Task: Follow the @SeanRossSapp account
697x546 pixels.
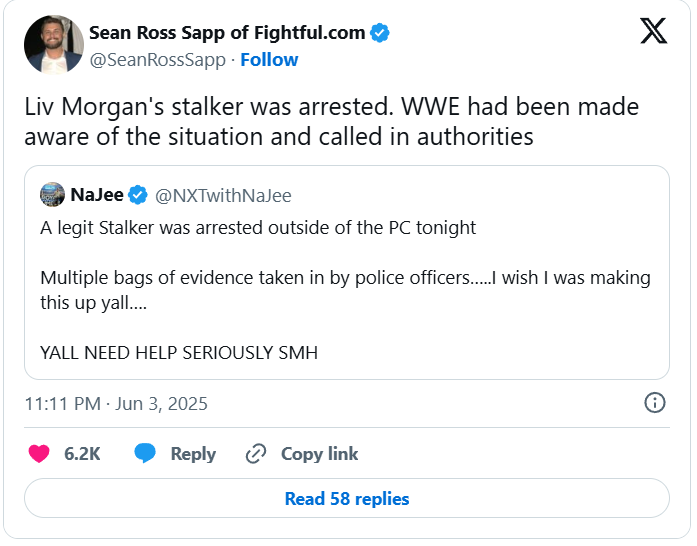Action: [269, 60]
